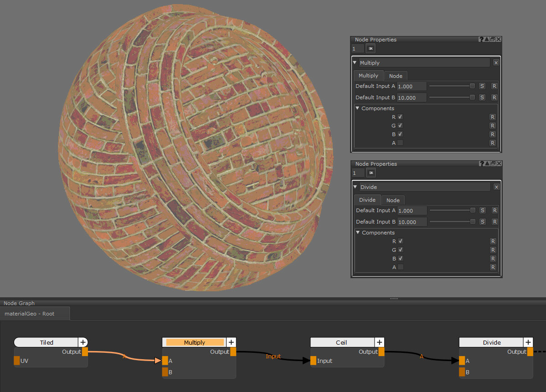The width and height of the screenshot is (546, 392).
Task: Open help in the Divide Node Properties panel
Action: tap(481, 164)
